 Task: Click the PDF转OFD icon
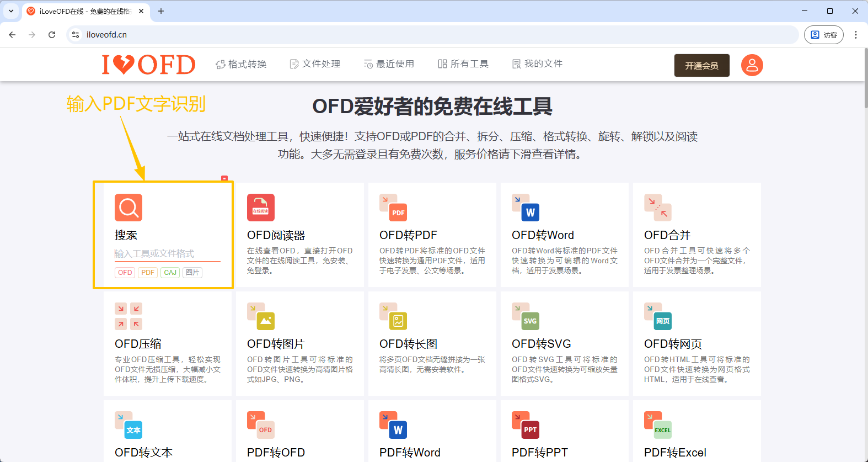(261, 425)
